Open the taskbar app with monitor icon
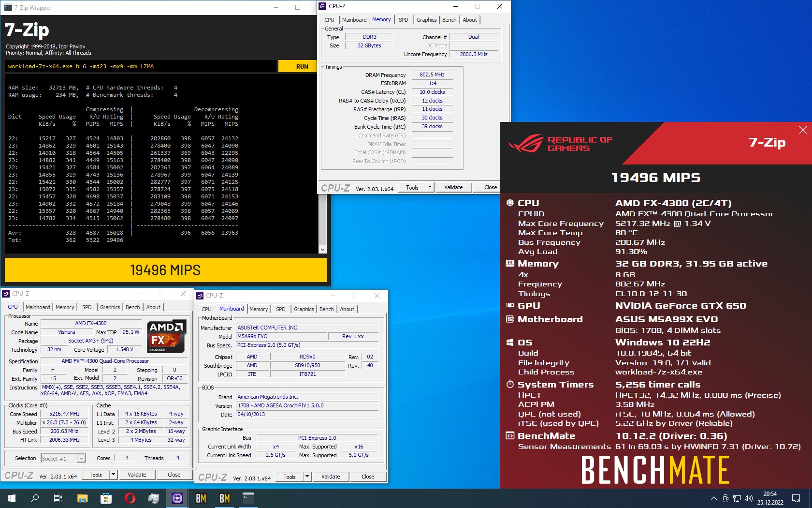 click(x=154, y=498)
